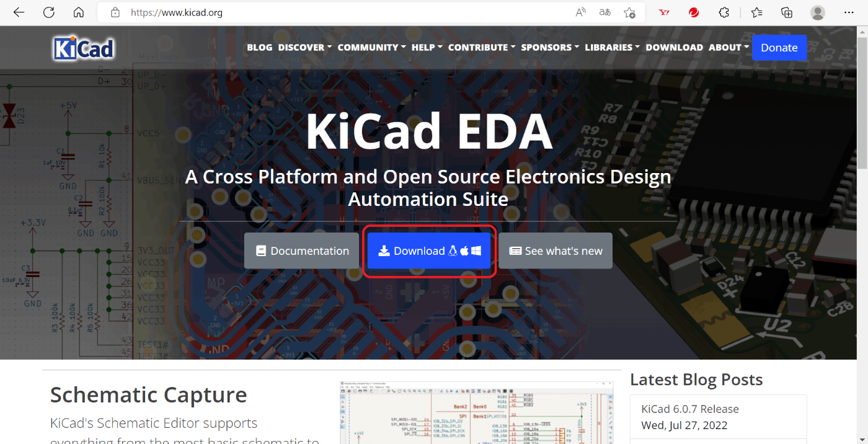The height and width of the screenshot is (444, 868).
Task: Click the Schematic Capture heading
Action: click(148, 394)
